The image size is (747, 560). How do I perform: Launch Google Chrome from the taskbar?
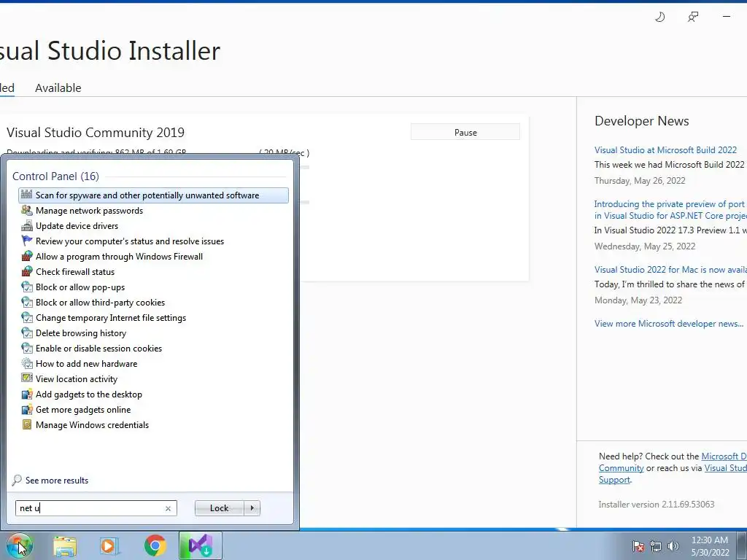click(155, 545)
